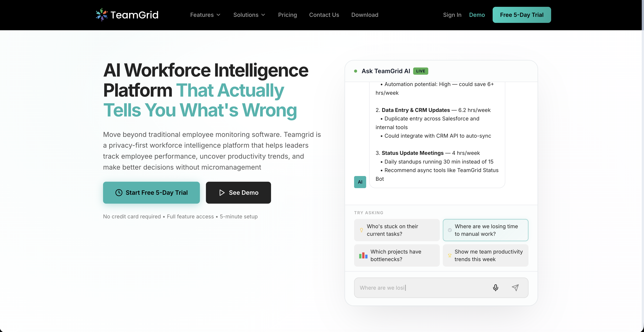
Task: Click Start Free 5-Day Trial button
Action: click(151, 192)
